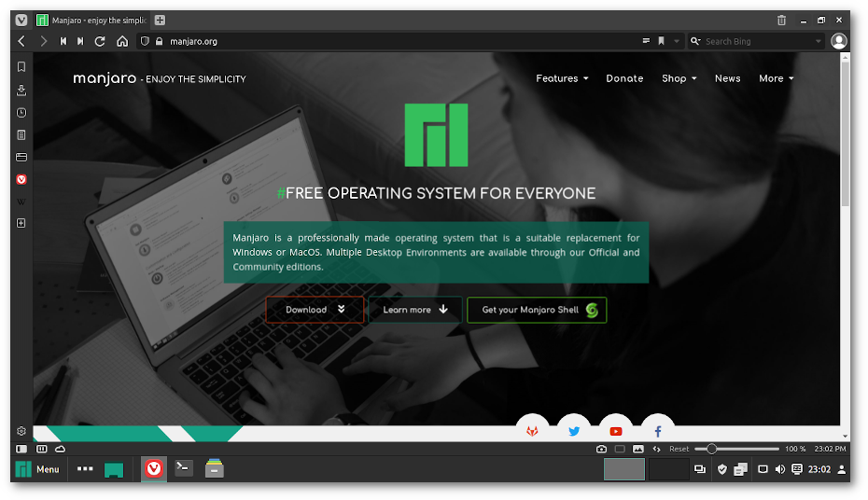Add a new web panel
868x500 pixels.
[x=21, y=223]
